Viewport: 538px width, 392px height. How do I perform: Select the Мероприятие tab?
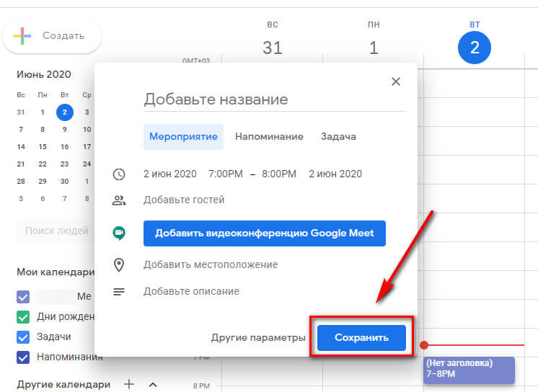click(183, 136)
